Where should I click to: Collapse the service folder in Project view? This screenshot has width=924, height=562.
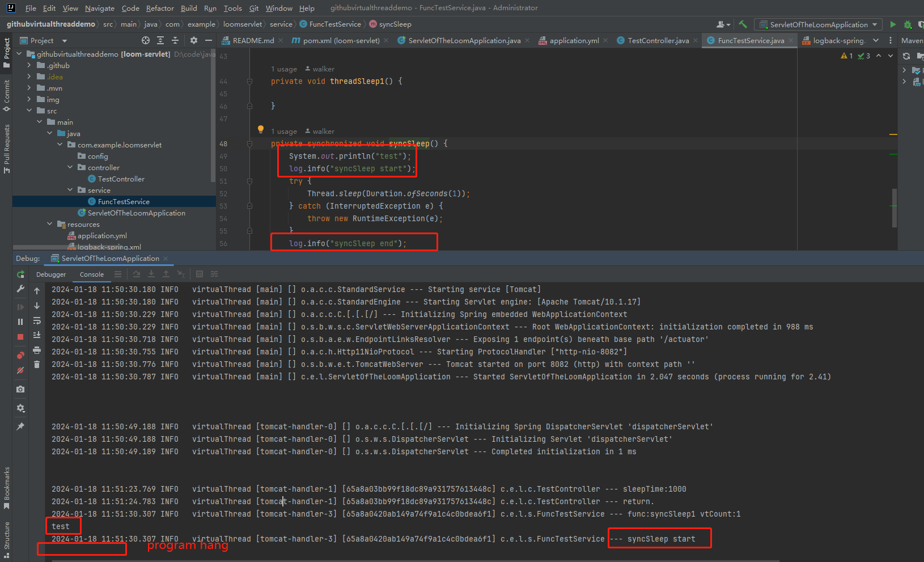pyautogui.click(x=70, y=190)
